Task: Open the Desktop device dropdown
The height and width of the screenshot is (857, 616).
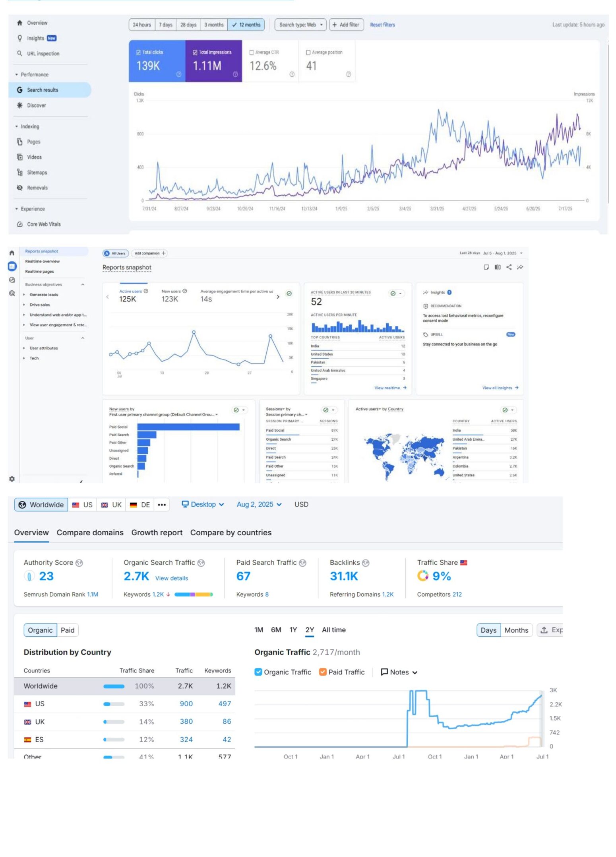Action: 203,504
